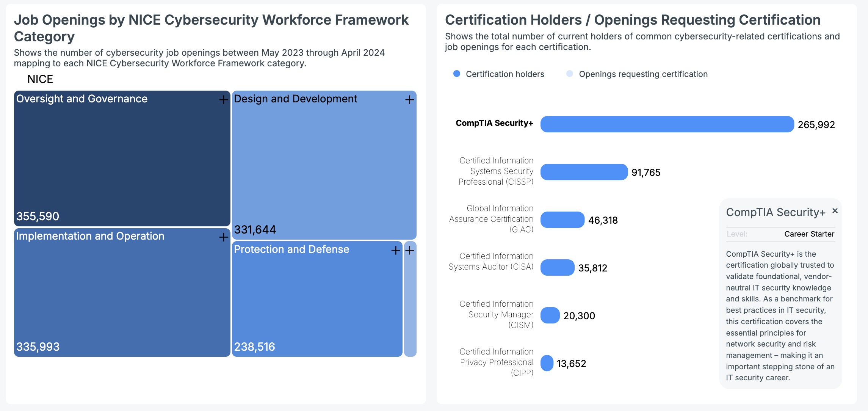Expand Implementation and Operation plus icon

224,237
